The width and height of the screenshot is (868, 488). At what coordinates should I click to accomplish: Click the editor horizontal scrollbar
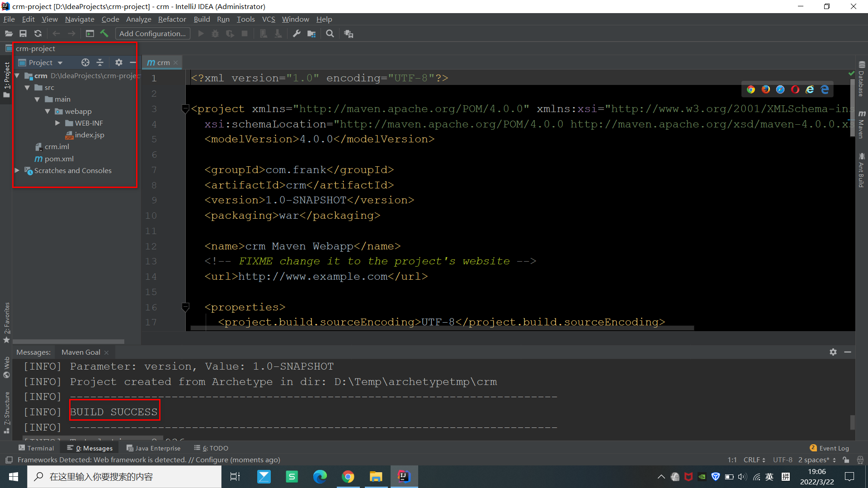442,328
